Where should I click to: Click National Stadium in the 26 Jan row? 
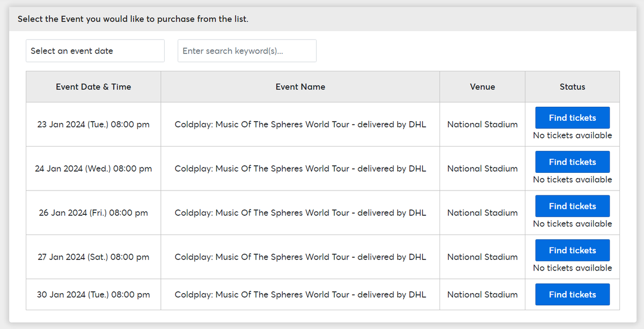[x=482, y=213]
